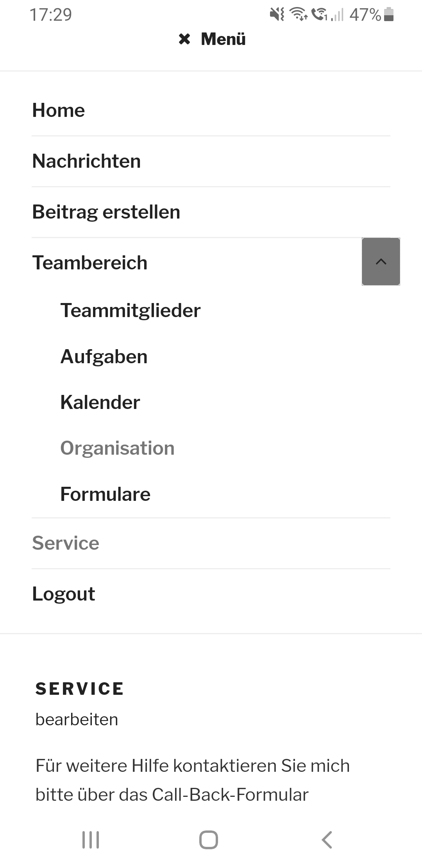The height and width of the screenshot is (868, 422).
Task: Tap Logout
Action: coord(64,594)
